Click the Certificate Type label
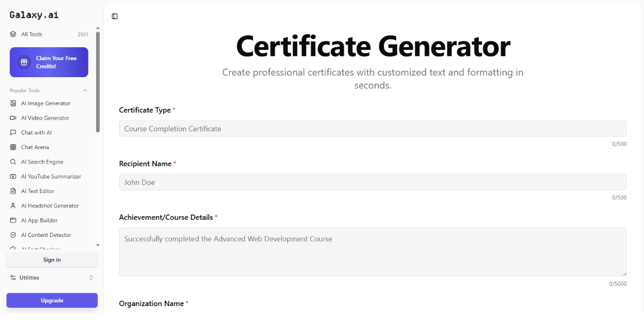 click(x=145, y=110)
